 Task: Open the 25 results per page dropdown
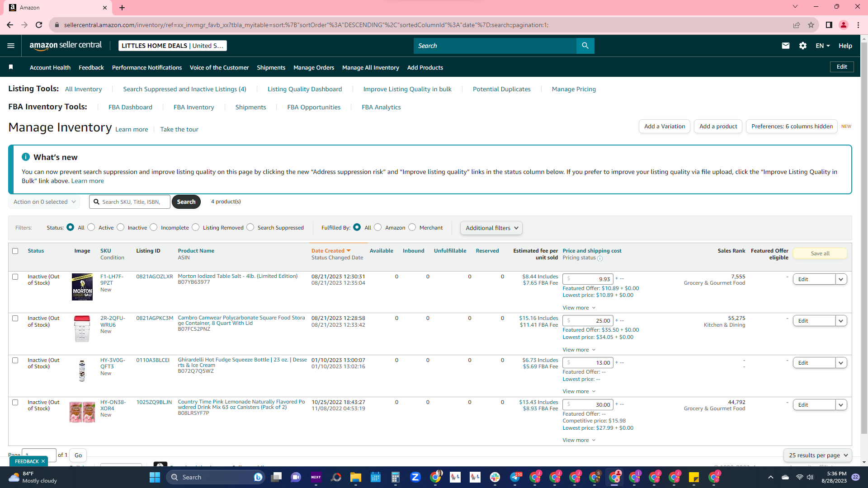pyautogui.click(x=818, y=455)
